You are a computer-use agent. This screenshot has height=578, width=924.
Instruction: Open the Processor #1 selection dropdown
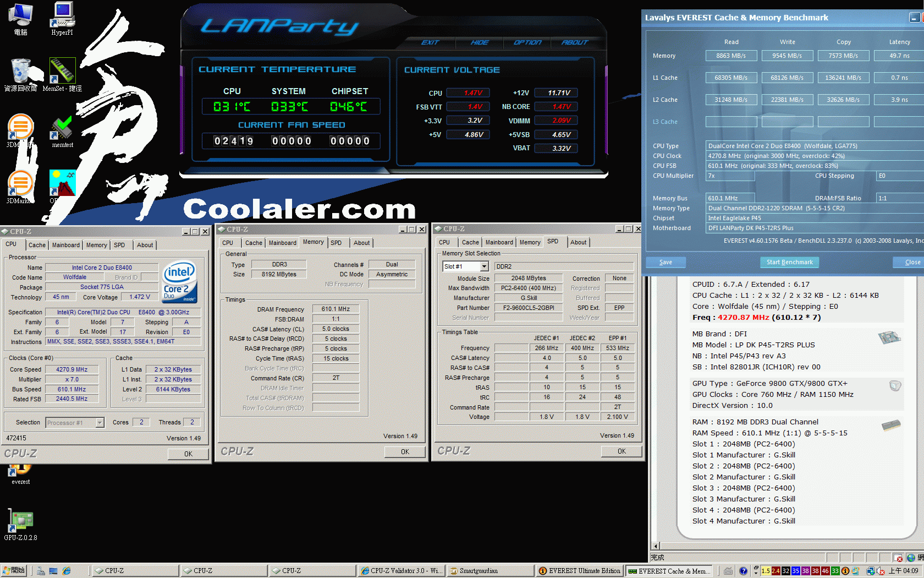[100, 423]
